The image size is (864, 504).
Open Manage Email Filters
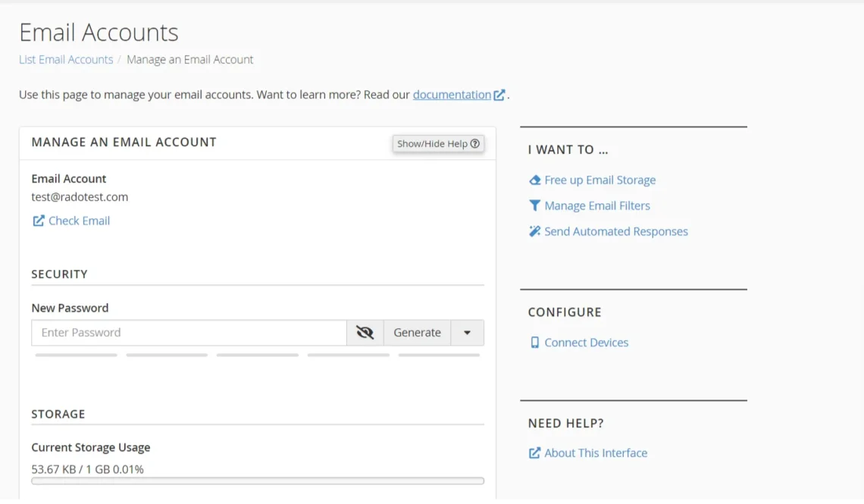596,205
